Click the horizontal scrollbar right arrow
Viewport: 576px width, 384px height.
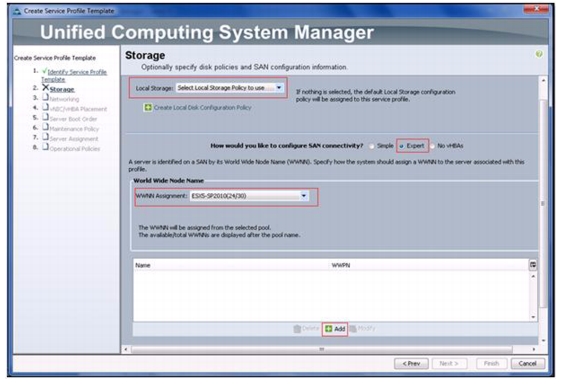(x=534, y=349)
